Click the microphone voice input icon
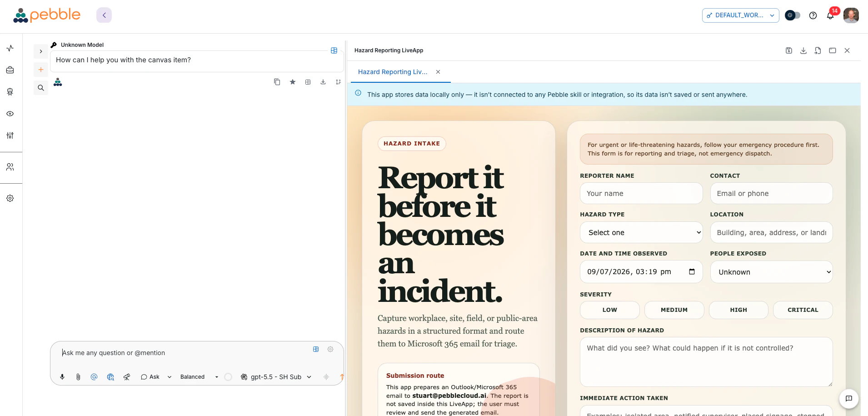Image resolution: width=868 pixels, height=416 pixels. click(x=62, y=377)
